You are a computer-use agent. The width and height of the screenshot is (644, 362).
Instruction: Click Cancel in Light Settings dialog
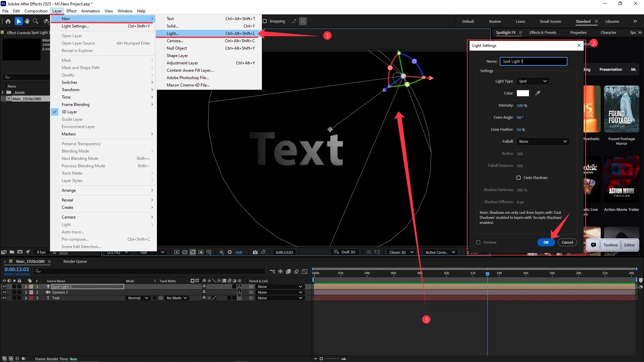[x=567, y=242]
